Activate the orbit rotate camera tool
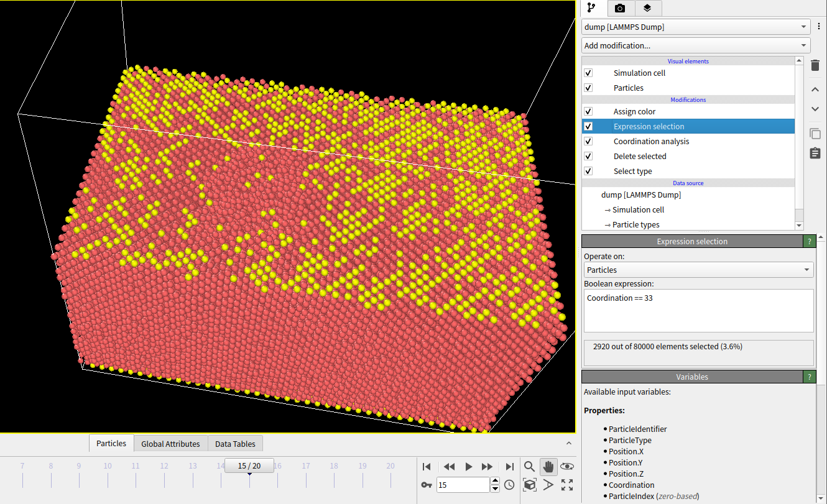 (566, 467)
